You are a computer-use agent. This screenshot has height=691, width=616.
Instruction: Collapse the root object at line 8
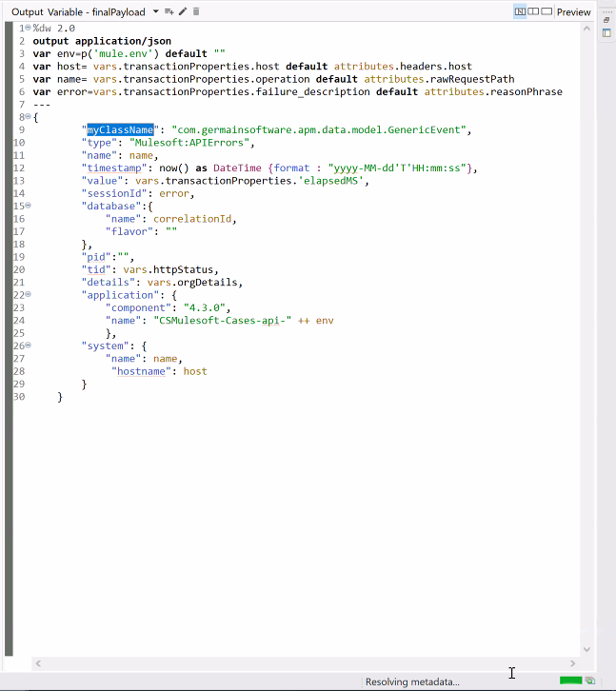tap(28, 117)
